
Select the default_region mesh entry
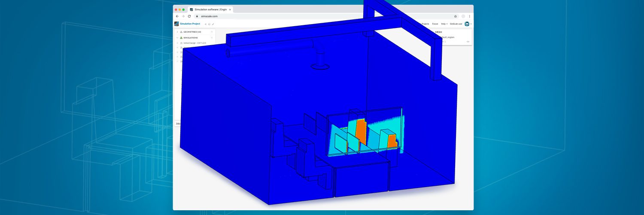447,37
